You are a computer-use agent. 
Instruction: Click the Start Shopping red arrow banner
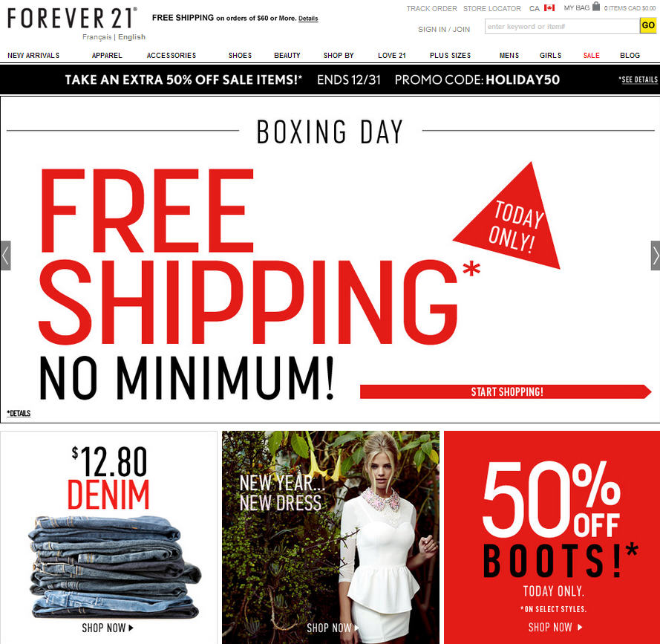coord(506,391)
